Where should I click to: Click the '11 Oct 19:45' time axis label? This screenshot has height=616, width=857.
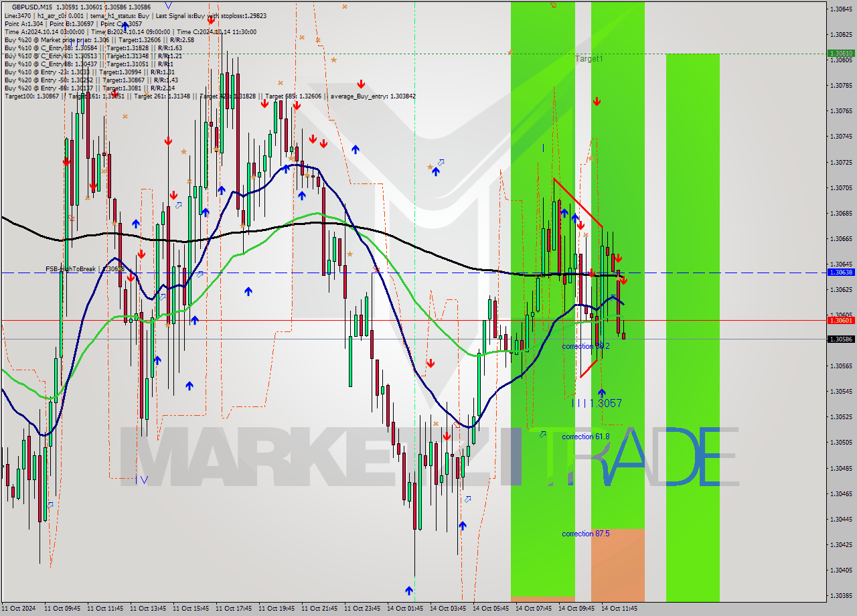[x=277, y=609]
